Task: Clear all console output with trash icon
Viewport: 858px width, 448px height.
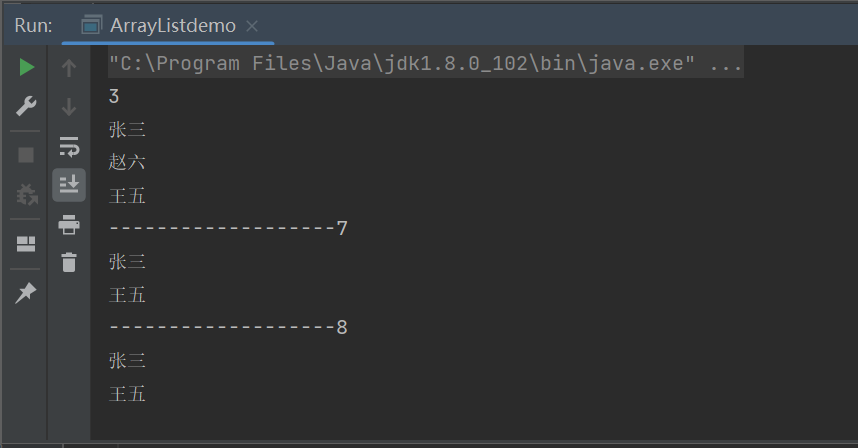Action: tap(69, 262)
